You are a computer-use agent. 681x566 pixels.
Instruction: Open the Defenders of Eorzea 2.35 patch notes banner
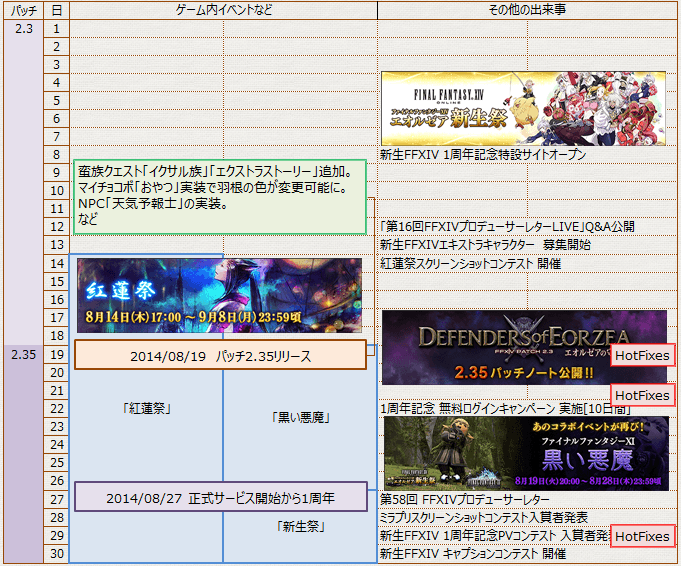[524, 348]
